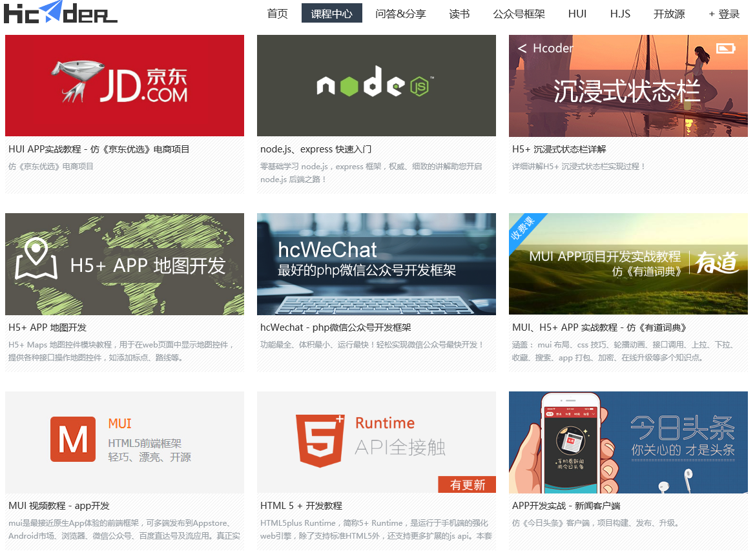Click the back arrow next to Hcoder

pos(522,48)
